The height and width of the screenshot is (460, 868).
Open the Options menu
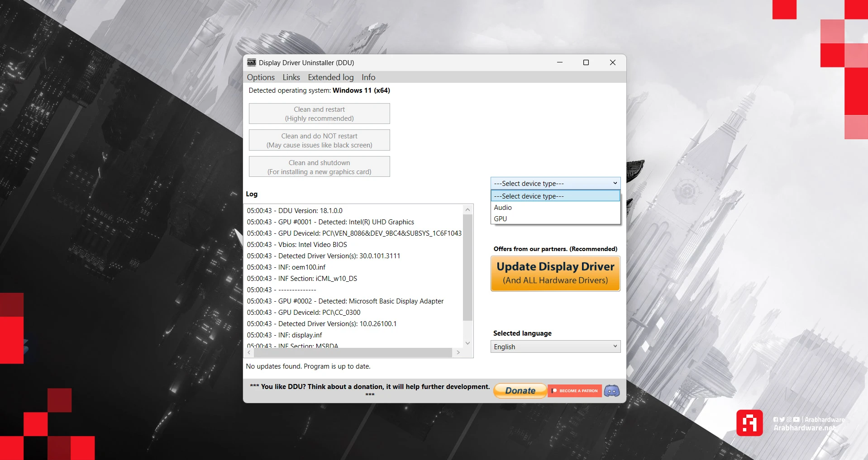pyautogui.click(x=261, y=77)
